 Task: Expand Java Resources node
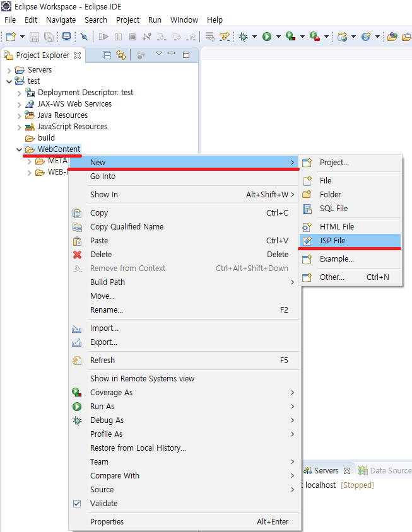click(x=20, y=116)
